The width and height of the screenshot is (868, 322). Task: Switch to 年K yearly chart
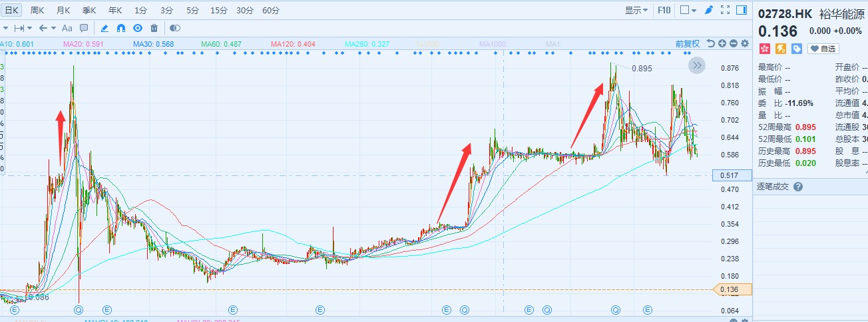[115, 10]
